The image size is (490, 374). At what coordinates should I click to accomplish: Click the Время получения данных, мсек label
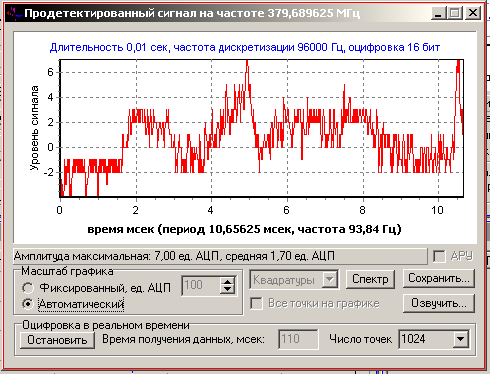[x=183, y=339]
